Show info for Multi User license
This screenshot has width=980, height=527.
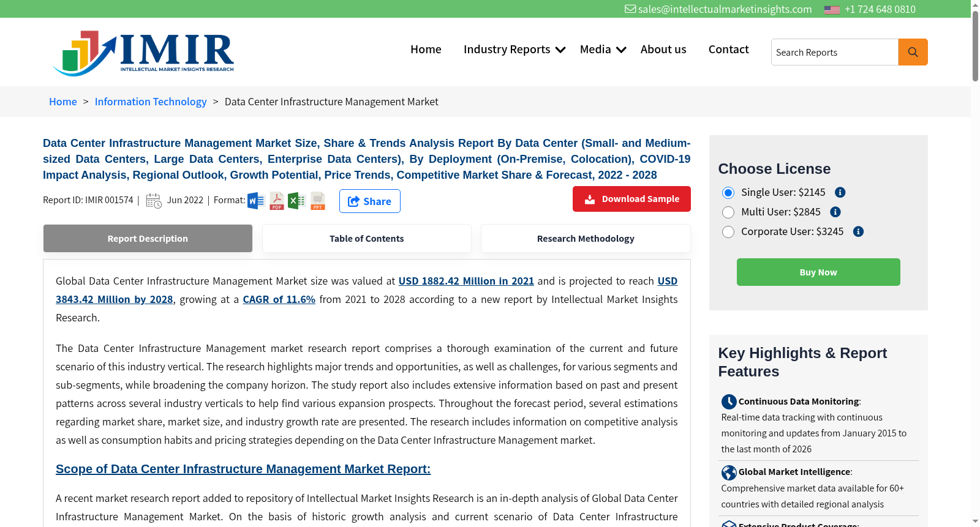point(835,212)
